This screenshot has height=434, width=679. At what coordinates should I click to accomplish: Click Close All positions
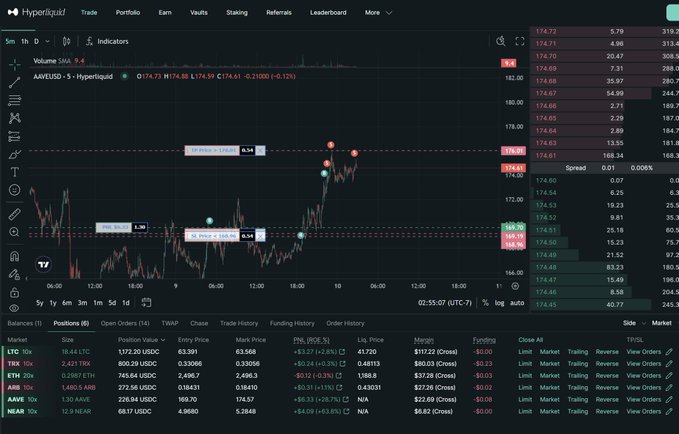click(530, 340)
